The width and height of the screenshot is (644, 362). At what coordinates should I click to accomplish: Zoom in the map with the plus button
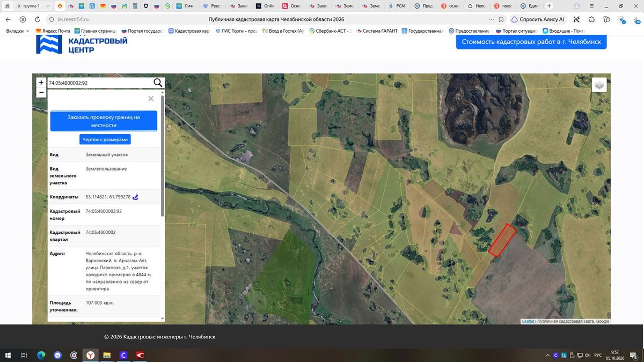[41, 83]
